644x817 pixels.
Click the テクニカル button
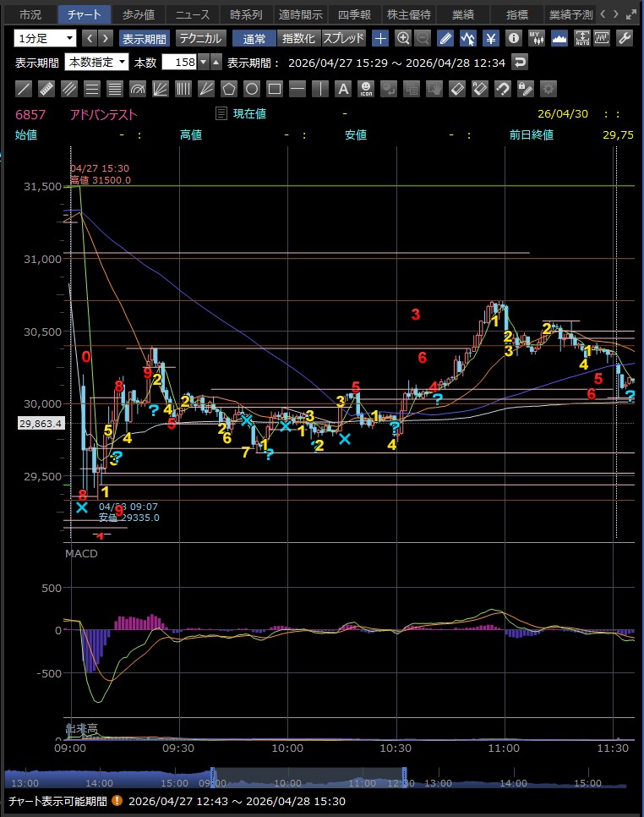[x=200, y=39]
